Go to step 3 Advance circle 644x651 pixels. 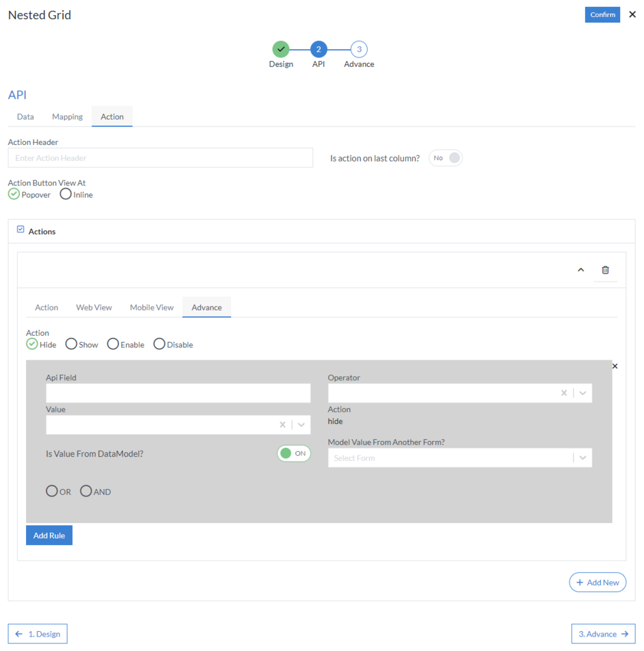coord(359,49)
